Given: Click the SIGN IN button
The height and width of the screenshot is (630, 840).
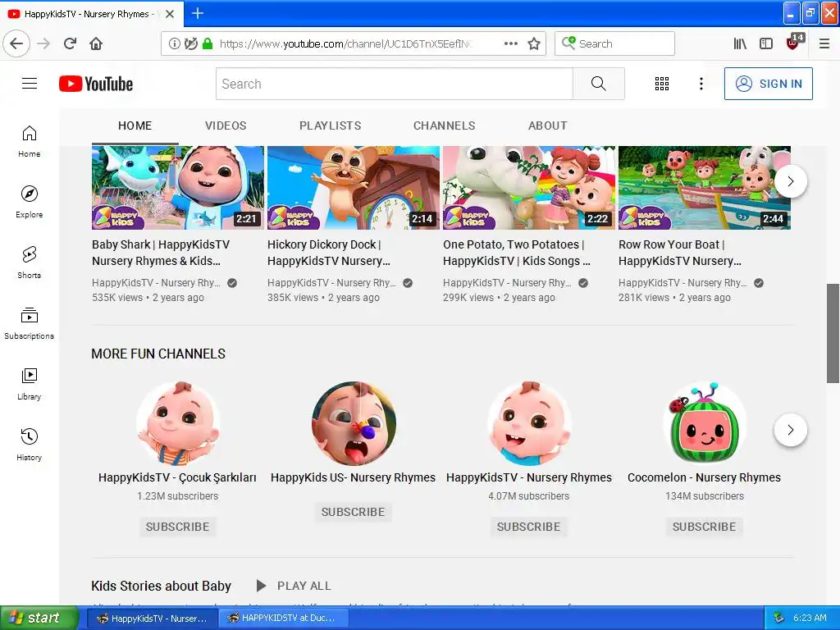Looking at the screenshot, I should click(x=768, y=84).
